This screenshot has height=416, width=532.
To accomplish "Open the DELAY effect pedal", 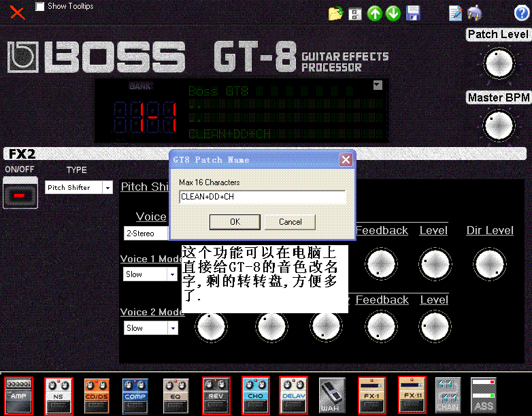I will coord(293,395).
